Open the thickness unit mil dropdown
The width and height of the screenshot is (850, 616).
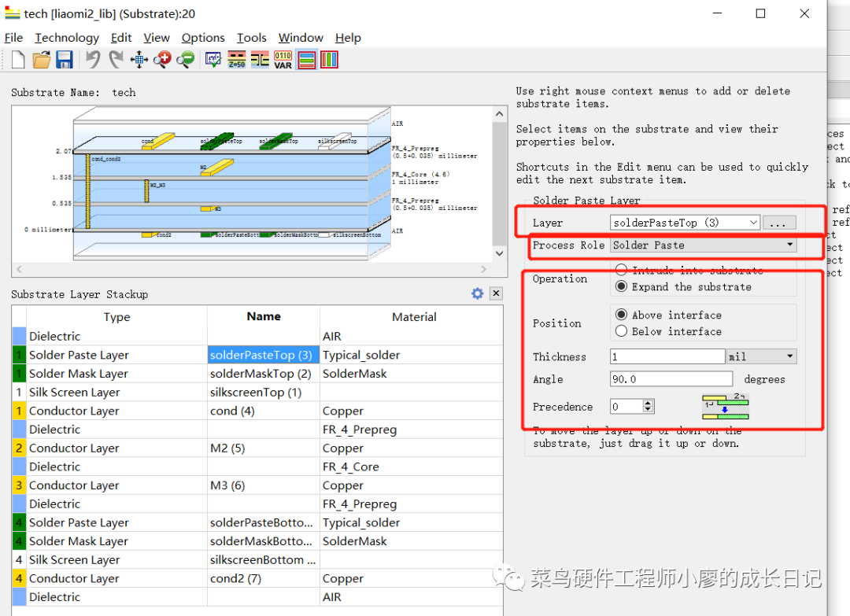point(761,356)
